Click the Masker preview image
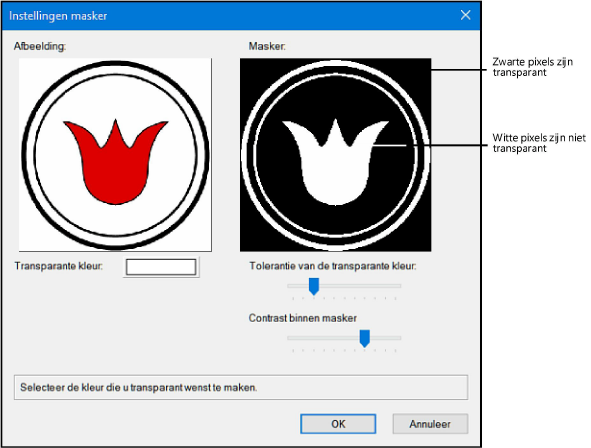 pos(335,155)
